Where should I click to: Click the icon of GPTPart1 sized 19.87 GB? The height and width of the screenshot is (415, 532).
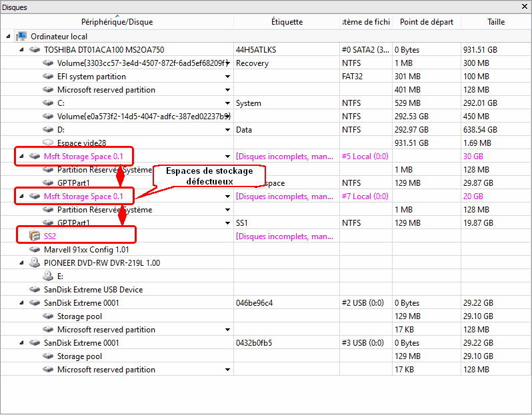point(48,222)
